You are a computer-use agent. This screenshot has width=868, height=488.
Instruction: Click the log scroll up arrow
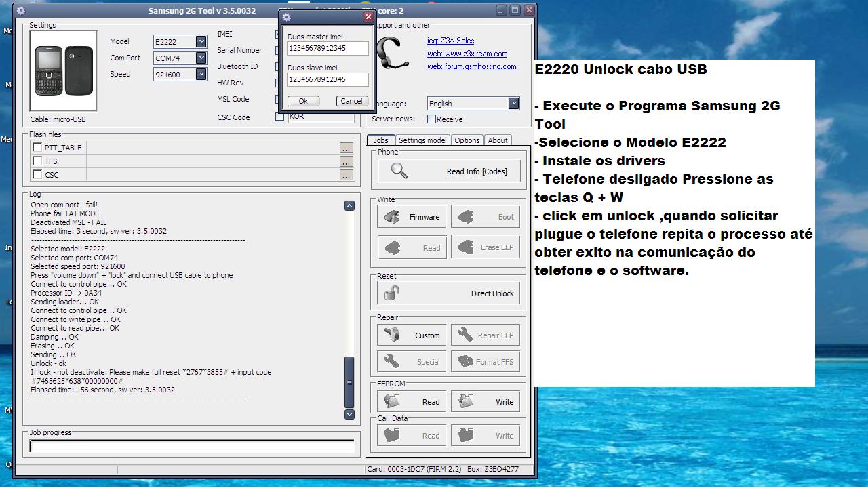(349, 205)
